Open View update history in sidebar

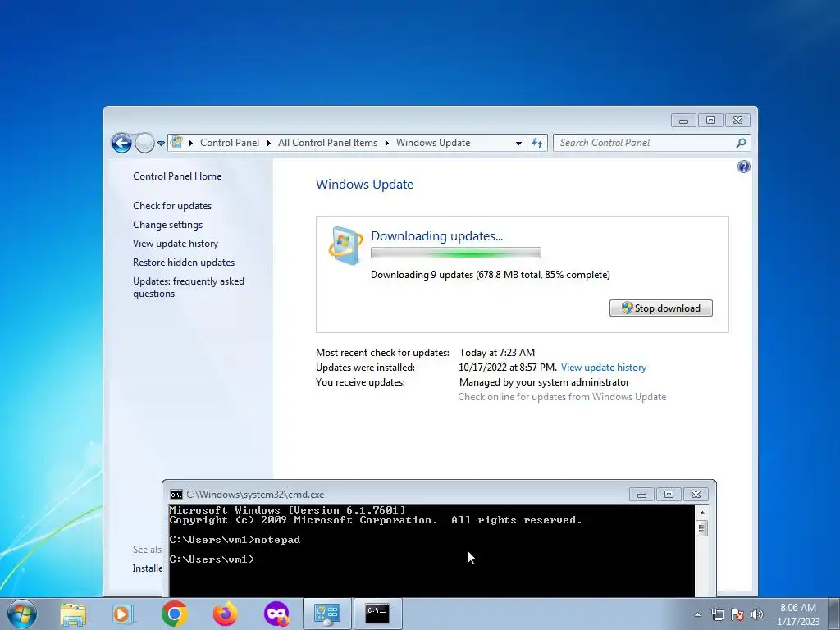176,244
